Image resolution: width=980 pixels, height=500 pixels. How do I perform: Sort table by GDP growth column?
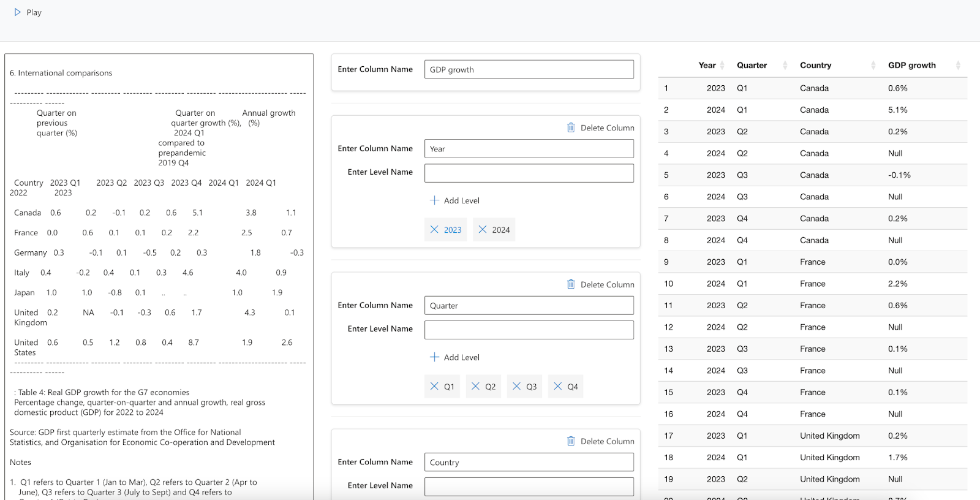[x=958, y=66]
